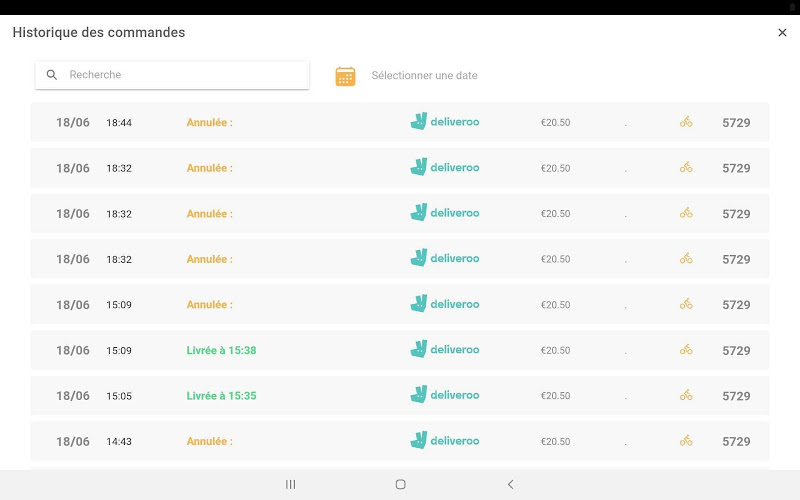
Task: Open the orange calendar date picker icon
Action: coord(345,76)
